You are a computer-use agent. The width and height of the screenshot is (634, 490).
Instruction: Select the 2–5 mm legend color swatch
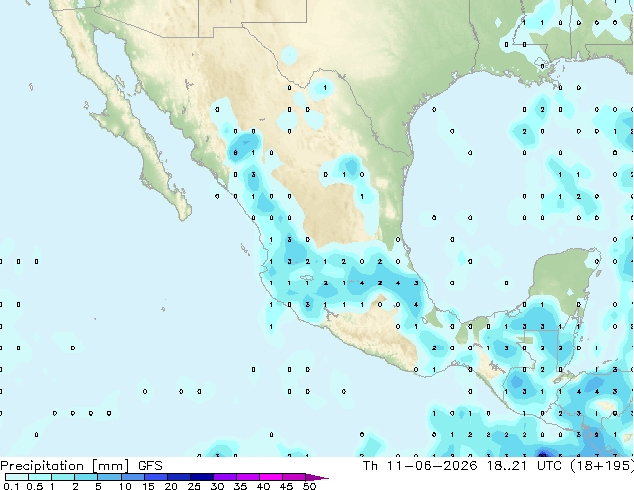coord(86,477)
